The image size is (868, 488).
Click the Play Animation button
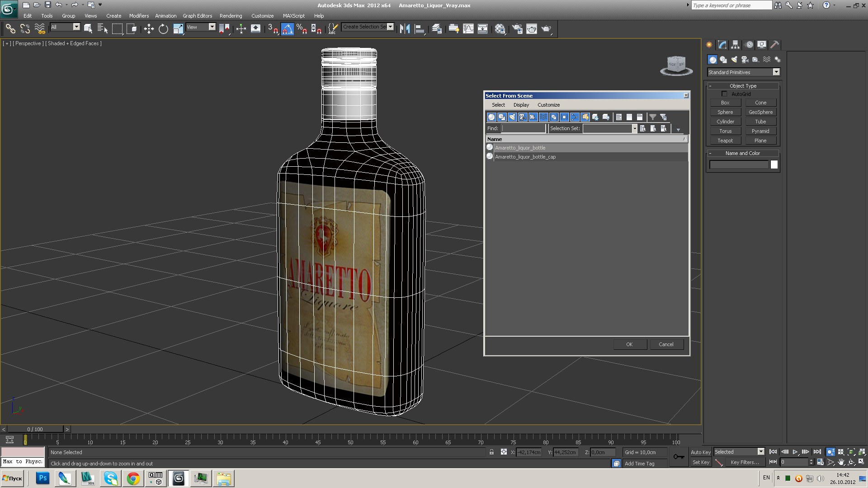pyautogui.click(x=795, y=452)
